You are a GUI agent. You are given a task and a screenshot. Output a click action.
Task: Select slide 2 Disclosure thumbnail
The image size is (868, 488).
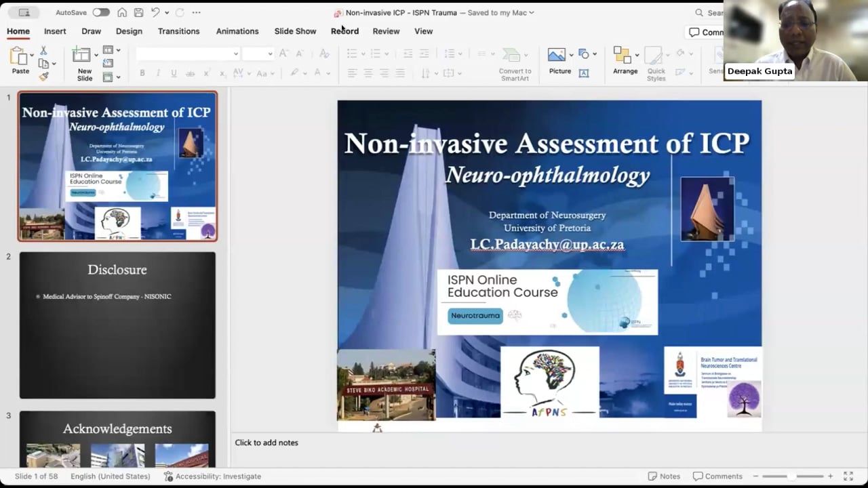coord(117,325)
